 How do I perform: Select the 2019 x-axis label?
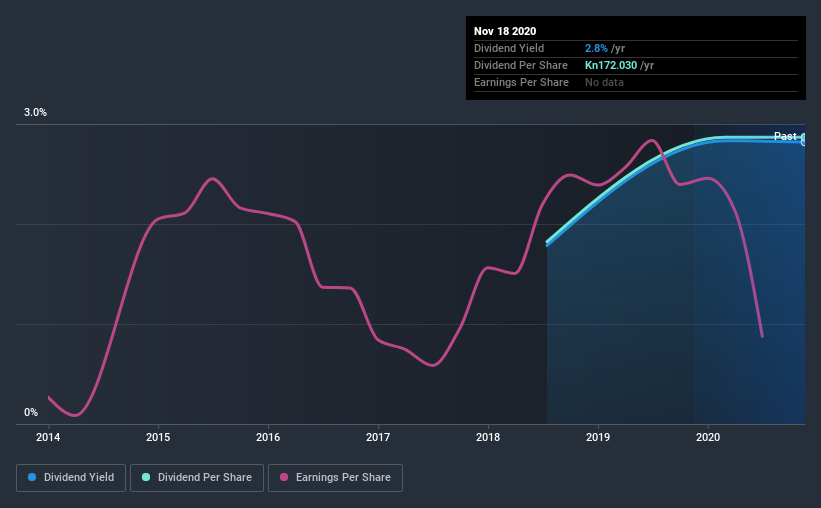click(x=598, y=437)
